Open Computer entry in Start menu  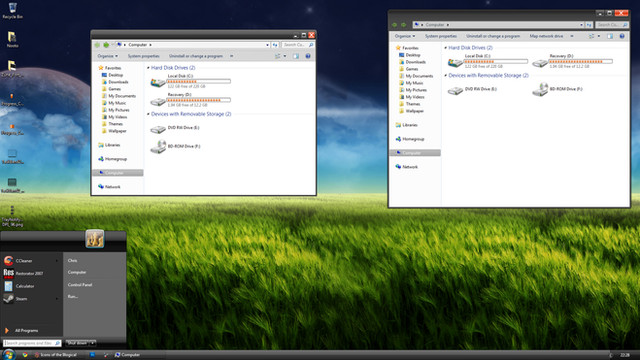pos(77,272)
